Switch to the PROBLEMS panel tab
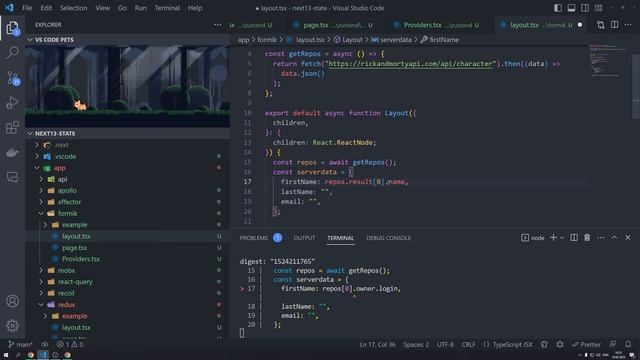This screenshot has width=640, height=360. click(x=253, y=238)
